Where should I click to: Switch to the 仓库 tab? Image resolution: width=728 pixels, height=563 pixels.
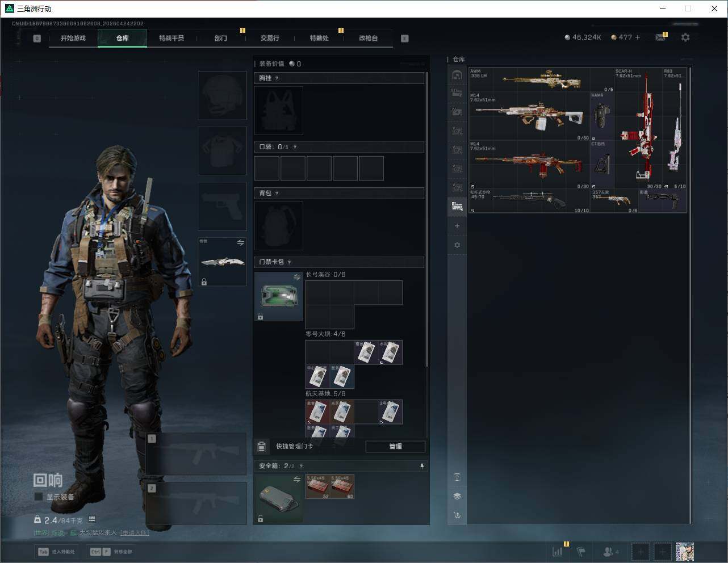123,38
